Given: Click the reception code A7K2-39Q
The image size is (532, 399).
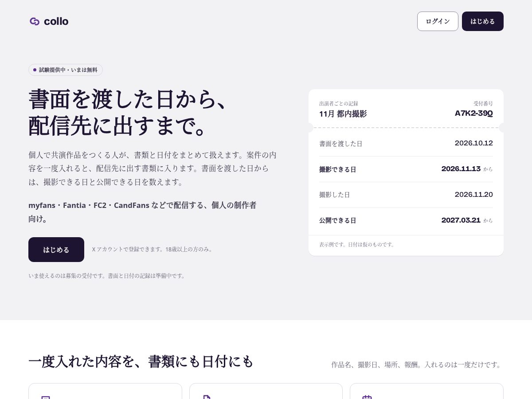Looking at the screenshot, I should (x=474, y=113).
